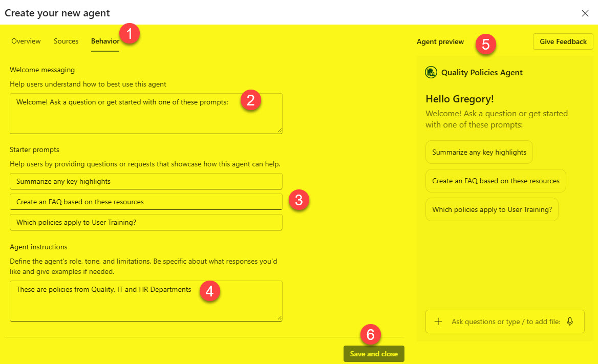Click the "Create an FAQ based on these resources" prompt field

(146, 202)
